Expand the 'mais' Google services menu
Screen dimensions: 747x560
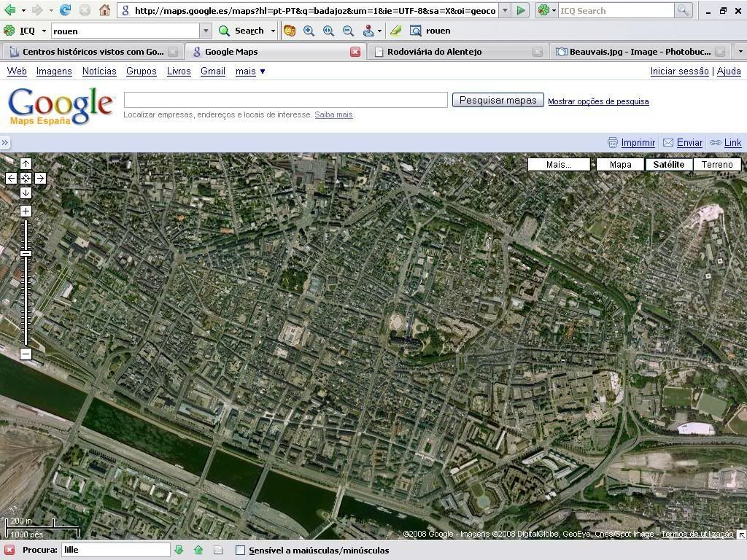[x=250, y=71]
